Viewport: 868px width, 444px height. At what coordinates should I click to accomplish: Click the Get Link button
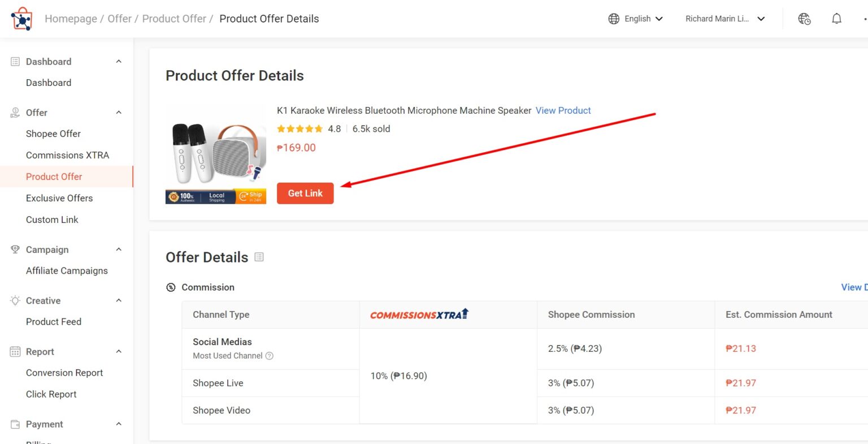point(305,193)
